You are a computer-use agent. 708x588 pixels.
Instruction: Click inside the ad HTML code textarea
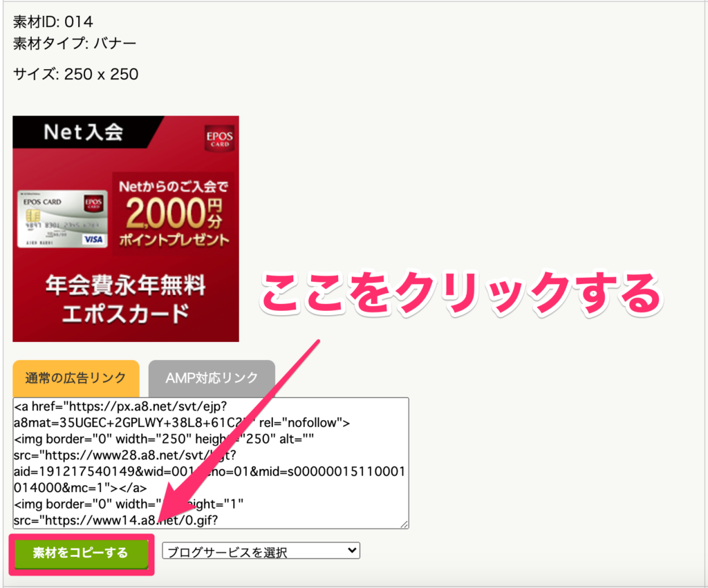[211, 463]
